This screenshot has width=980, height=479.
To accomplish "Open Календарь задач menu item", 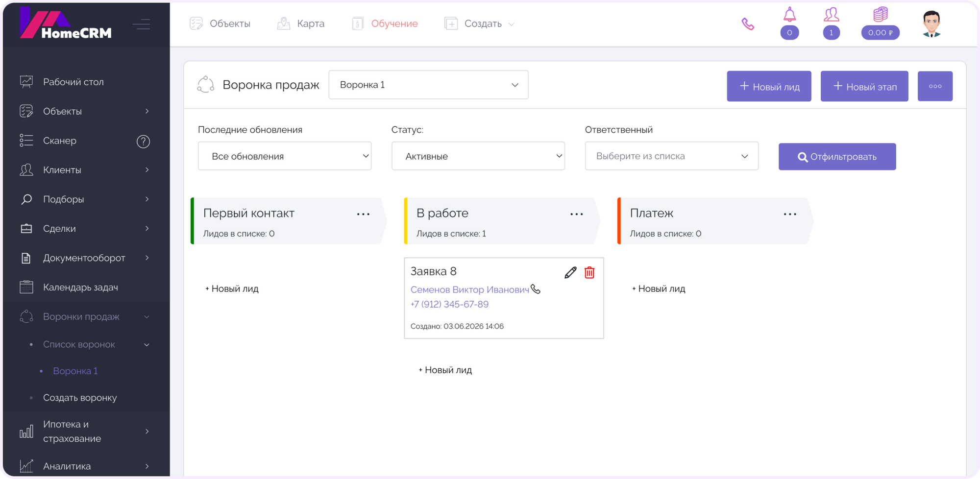I will pos(80,287).
